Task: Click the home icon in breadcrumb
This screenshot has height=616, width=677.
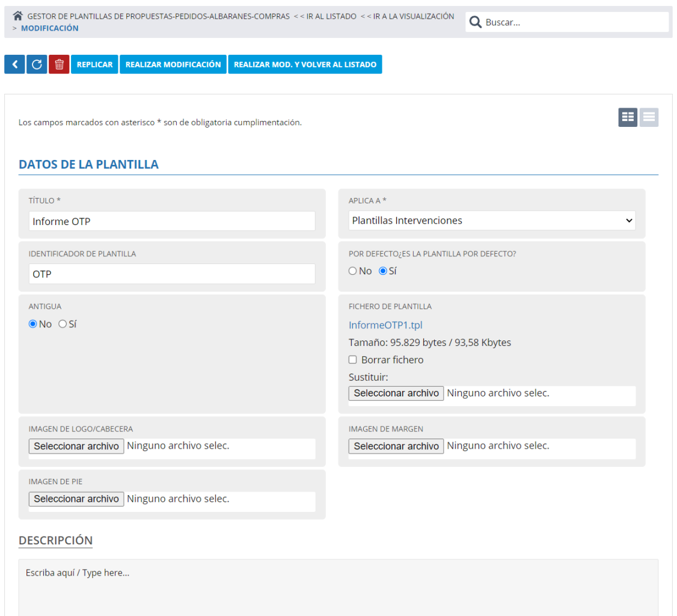Action: 18,16
